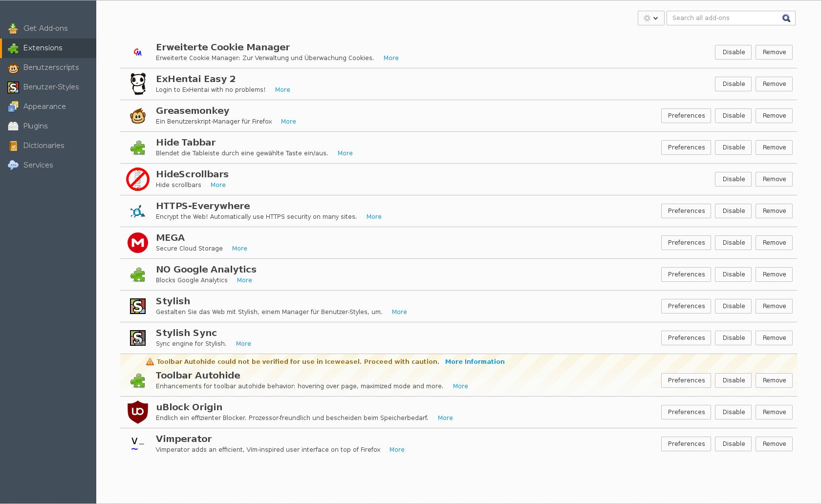Open HTTPS-Everywhere preferences
The height and width of the screenshot is (504, 821).
[686, 211]
